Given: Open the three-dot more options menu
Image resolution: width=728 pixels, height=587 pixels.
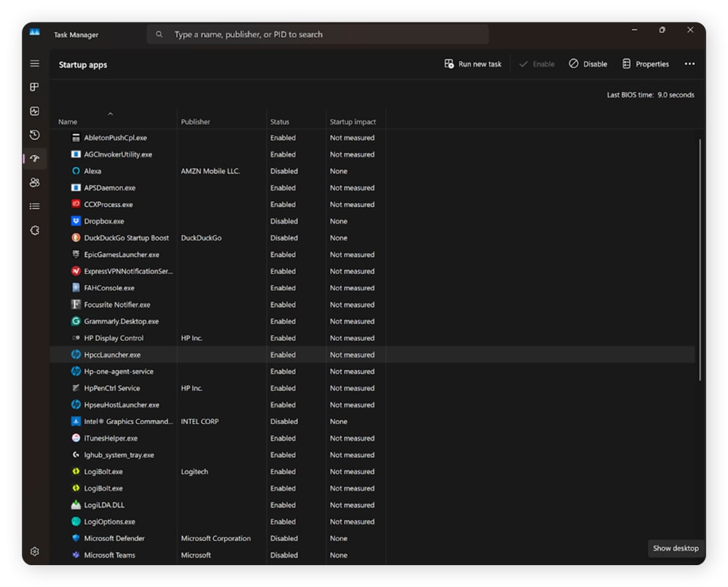Looking at the screenshot, I should click(x=689, y=64).
